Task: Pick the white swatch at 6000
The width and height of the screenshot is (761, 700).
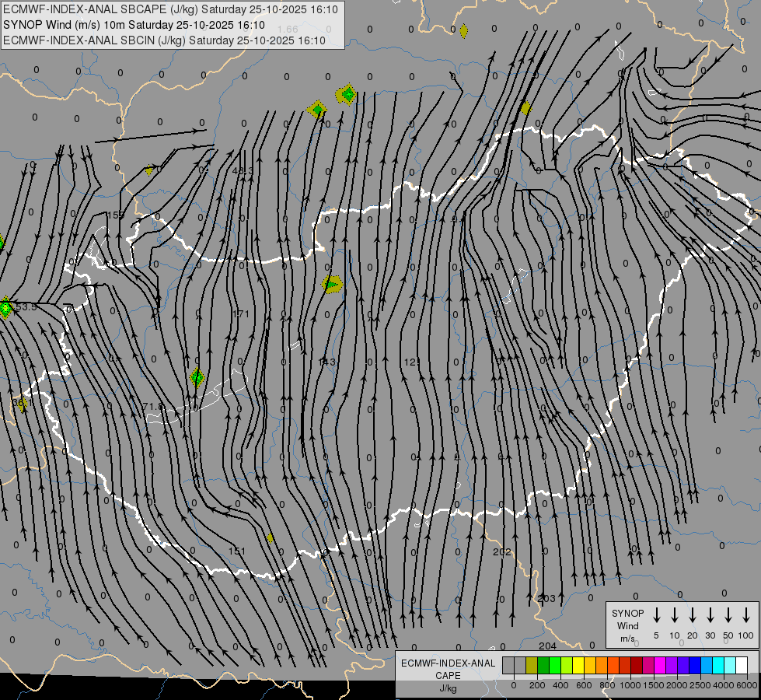Action: [x=742, y=665]
